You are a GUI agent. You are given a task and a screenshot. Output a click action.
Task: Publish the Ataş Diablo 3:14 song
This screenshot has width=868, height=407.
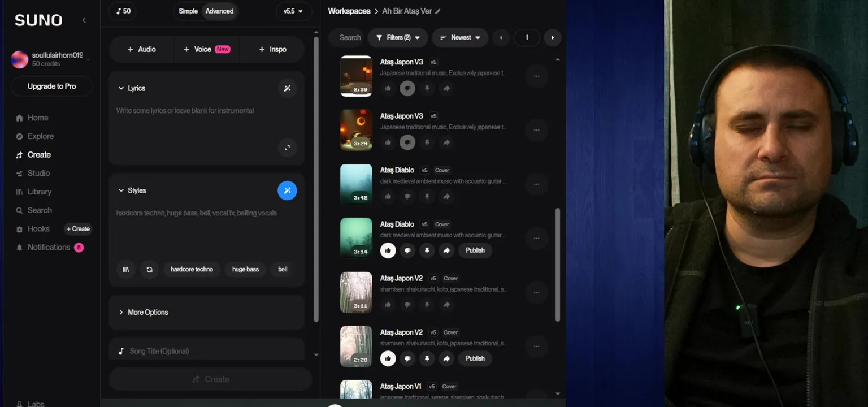point(475,250)
